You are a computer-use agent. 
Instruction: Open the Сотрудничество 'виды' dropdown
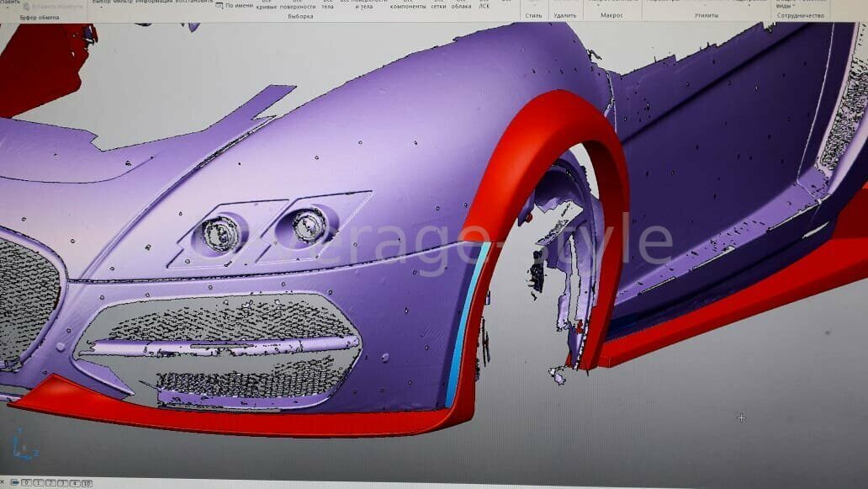(x=782, y=5)
